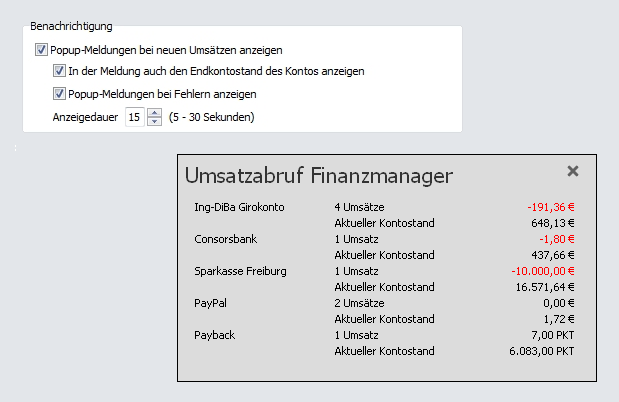Viewport: 619px width, 402px height.
Task: Open the Consorsbank account row
Action: (226, 240)
